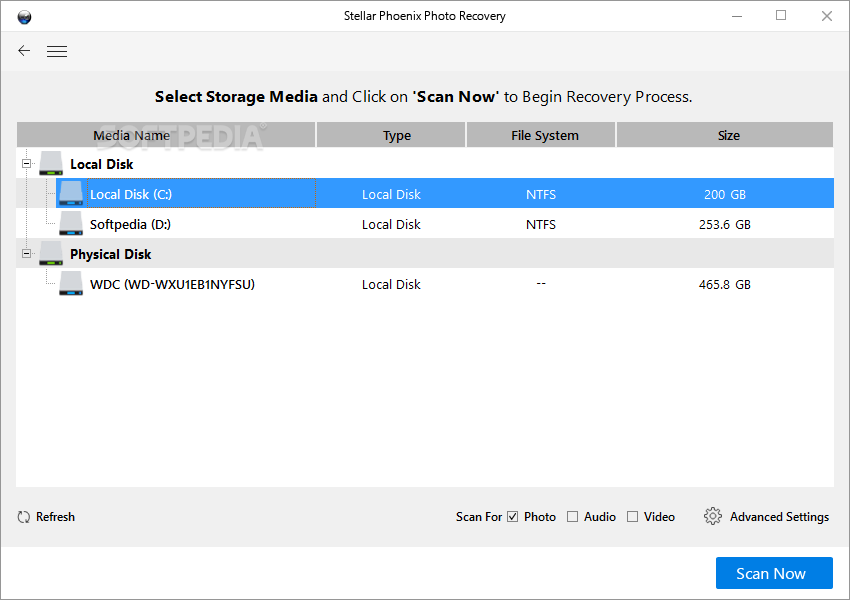Click NTFS in the Local Disk (C:) row

coord(541,195)
